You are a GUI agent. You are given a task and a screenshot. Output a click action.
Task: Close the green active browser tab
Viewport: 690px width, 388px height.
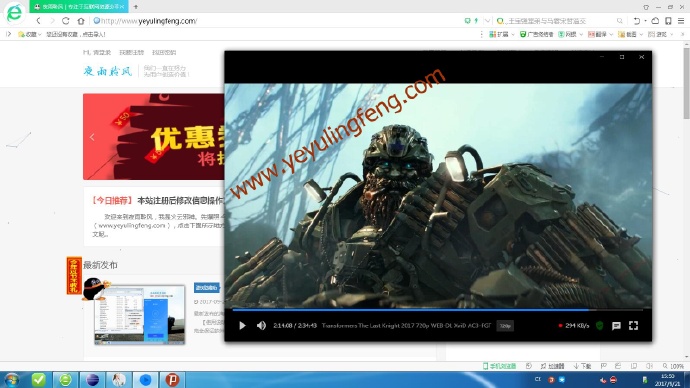click(x=122, y=7)
